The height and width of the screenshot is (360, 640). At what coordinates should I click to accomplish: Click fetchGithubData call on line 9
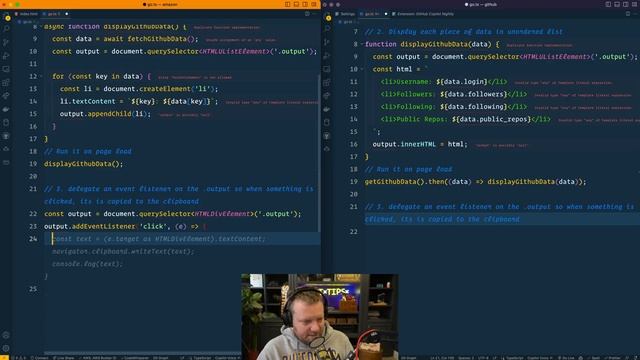coord(163,39)
